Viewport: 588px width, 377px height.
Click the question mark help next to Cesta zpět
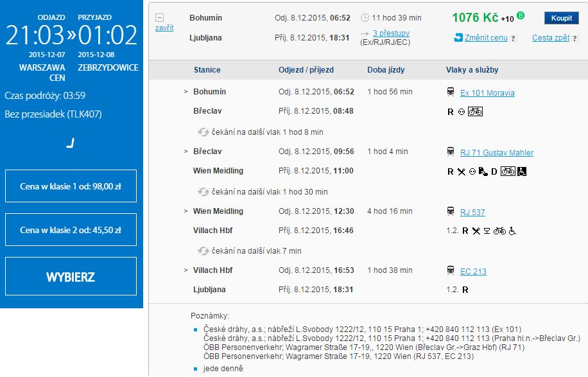575,39
